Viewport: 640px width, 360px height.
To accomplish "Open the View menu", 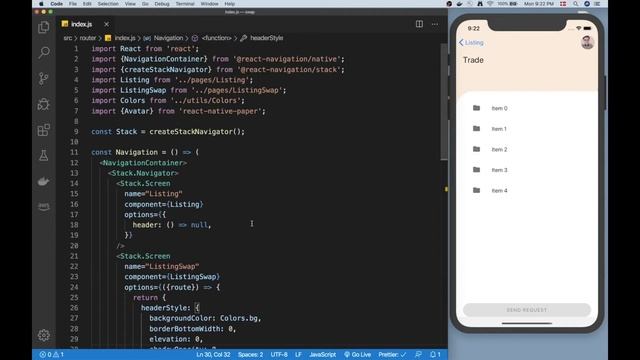I will click(x=130, y=4).
